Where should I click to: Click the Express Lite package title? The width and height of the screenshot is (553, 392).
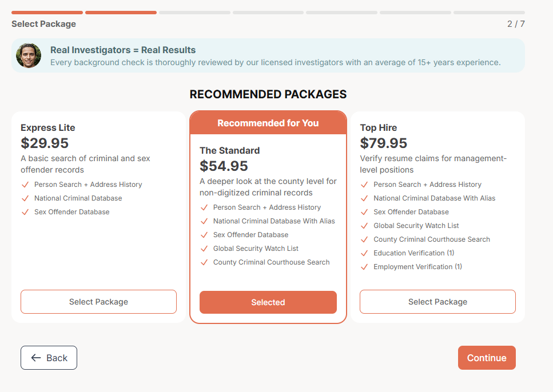click(x=47, y=127)
